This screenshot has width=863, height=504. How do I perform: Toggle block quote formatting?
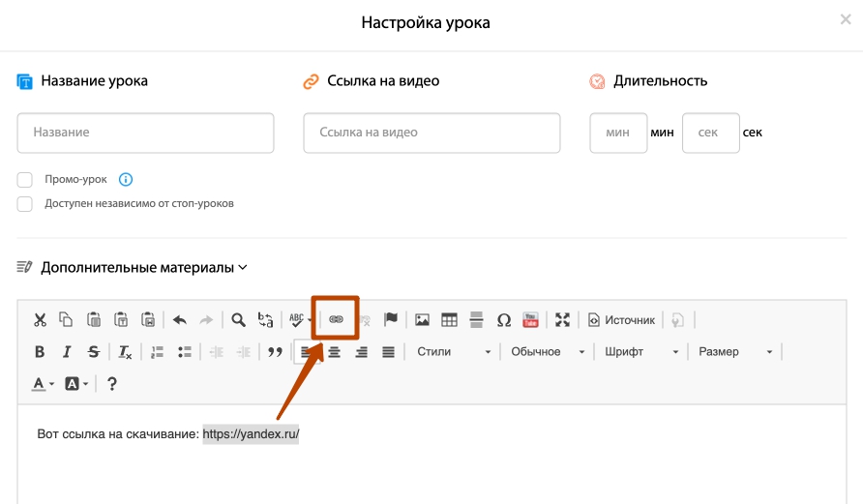pyautogui.click(x=275, y=351)
